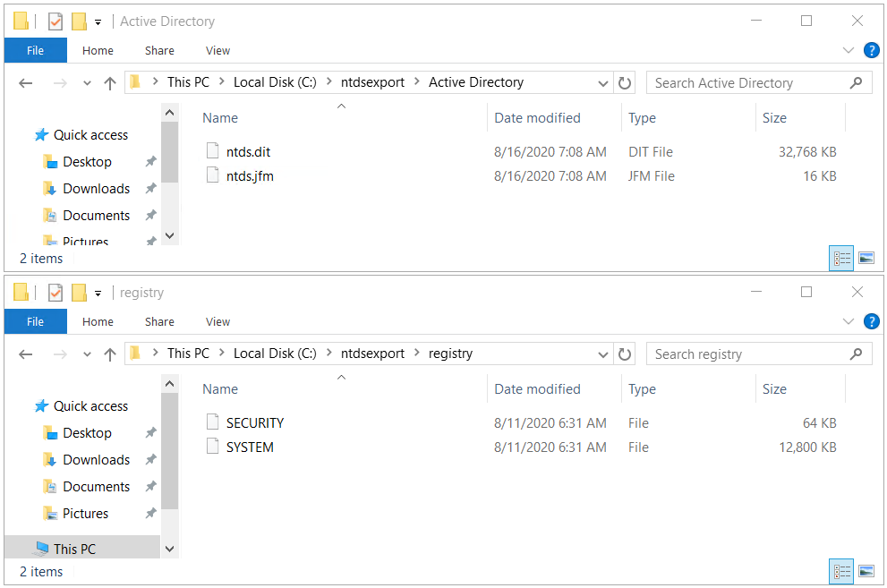
Task: Open the File menu in registry window
Action: click(x=35, y=321)
